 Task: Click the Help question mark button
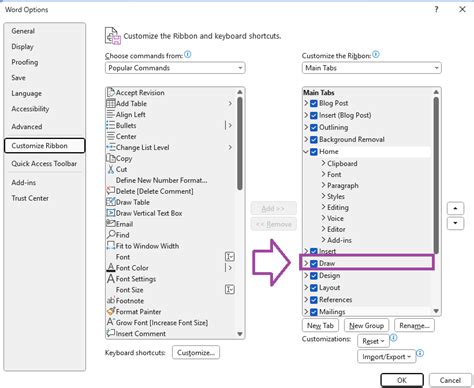pos(436,9)
